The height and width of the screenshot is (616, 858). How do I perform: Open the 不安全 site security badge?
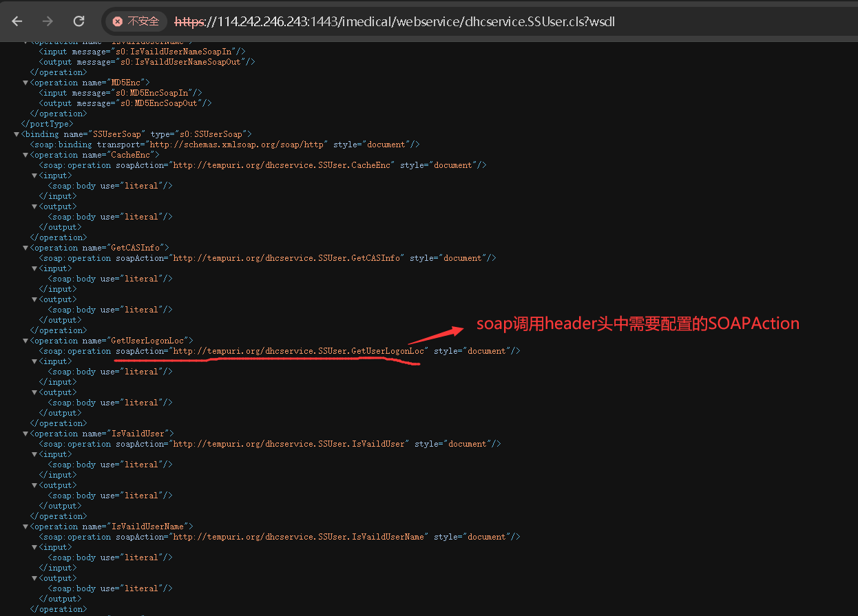tap(136, 21)
